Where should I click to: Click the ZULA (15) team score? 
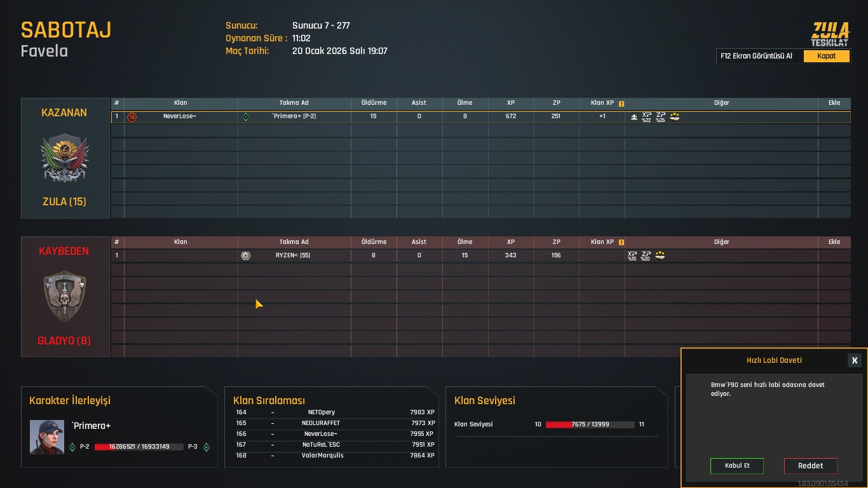pos(64,201)
